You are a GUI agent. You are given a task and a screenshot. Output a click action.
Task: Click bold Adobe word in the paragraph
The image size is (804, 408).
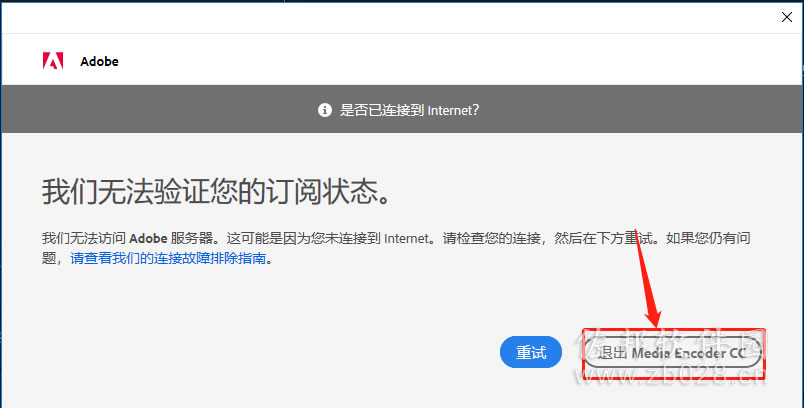(x=148, y=238)
